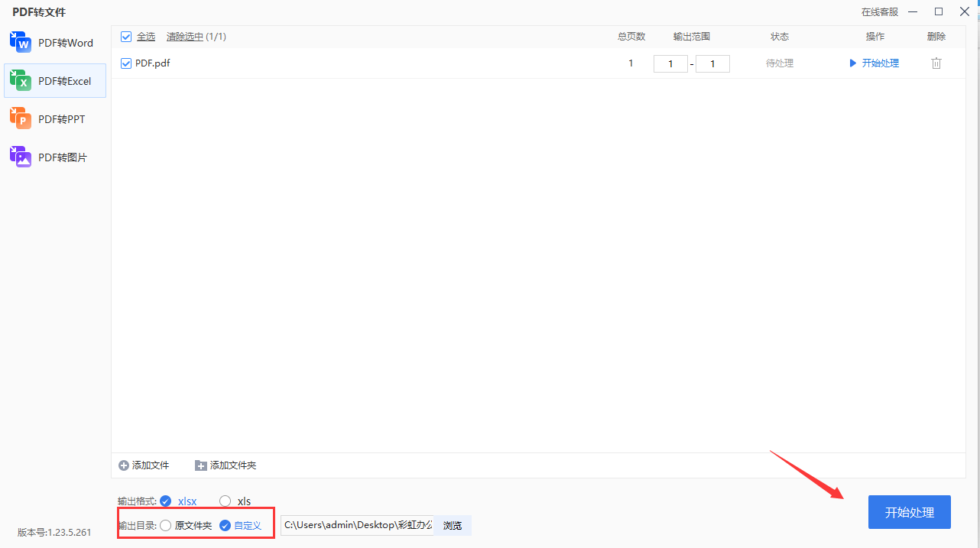Browse output folder with 浏览 button
Screen dimensions: 980x548
pos(453,526)
